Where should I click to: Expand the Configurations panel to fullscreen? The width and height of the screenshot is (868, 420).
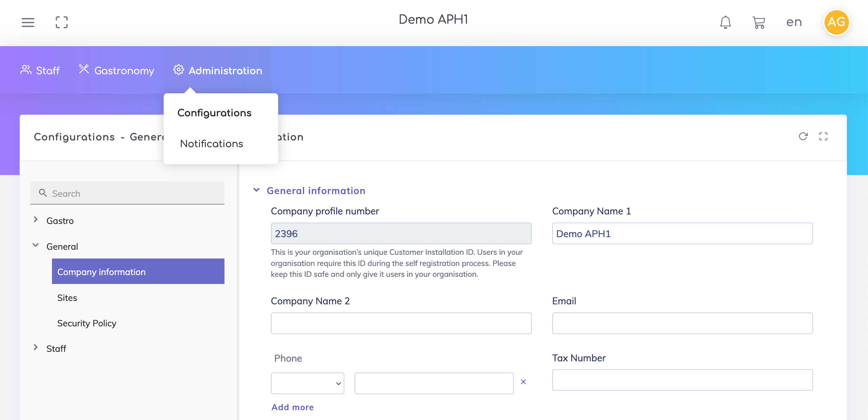click(823, 136)
